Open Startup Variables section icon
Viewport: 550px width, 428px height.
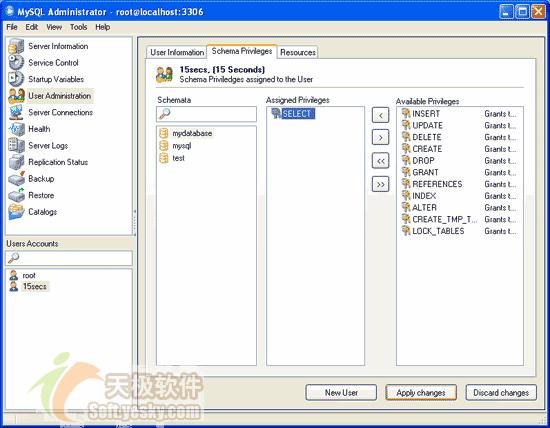click(x=16, y=79)
